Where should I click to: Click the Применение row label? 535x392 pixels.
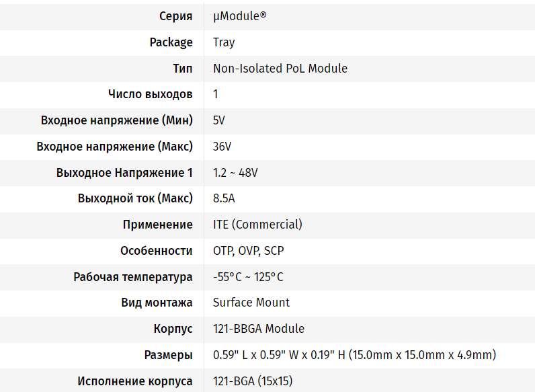[x=157, y=225]
